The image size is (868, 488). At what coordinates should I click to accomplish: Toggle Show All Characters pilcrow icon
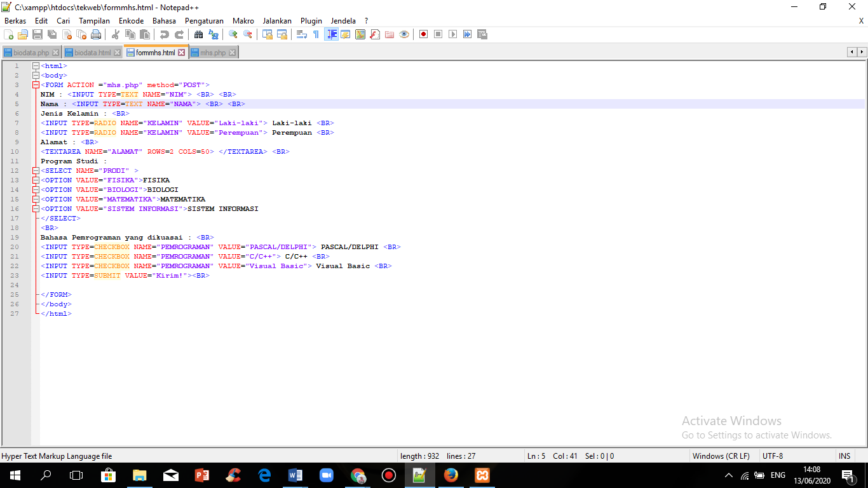316,34
